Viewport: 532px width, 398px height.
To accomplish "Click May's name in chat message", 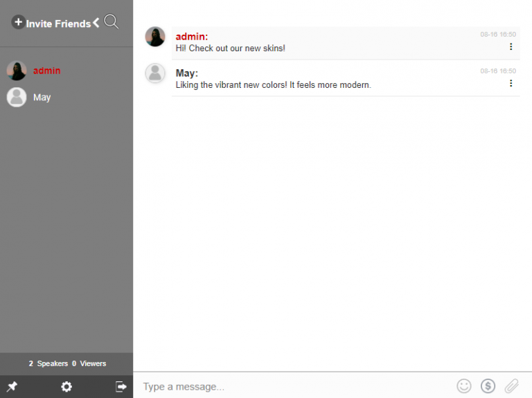I will [x=186, y=73].
